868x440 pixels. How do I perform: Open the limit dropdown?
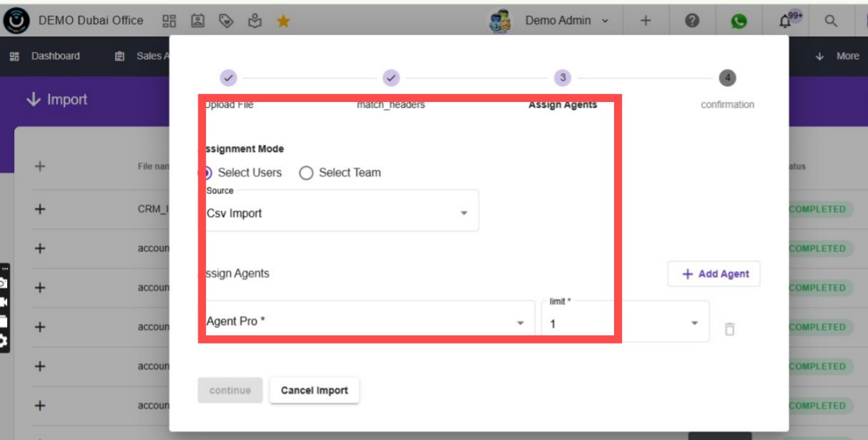pyautogui.click(x=626, y=322)
